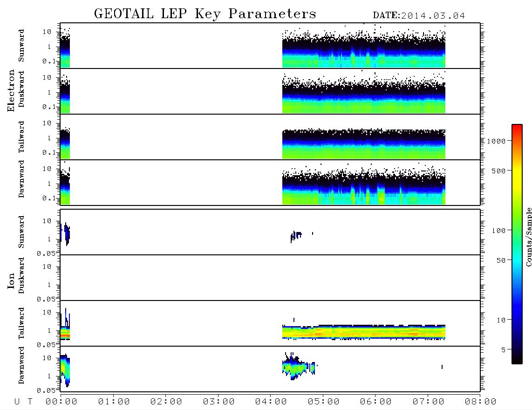Click the "03:00" time axis label

click(x=219, y=402)
